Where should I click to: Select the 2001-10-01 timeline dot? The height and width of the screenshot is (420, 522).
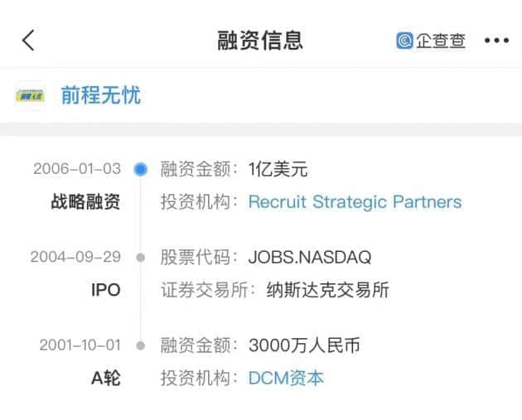pos(141,345)
